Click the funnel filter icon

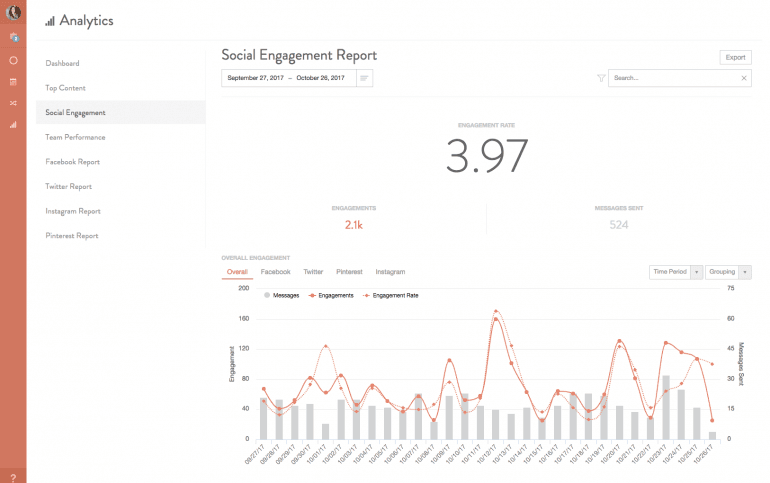601,78
